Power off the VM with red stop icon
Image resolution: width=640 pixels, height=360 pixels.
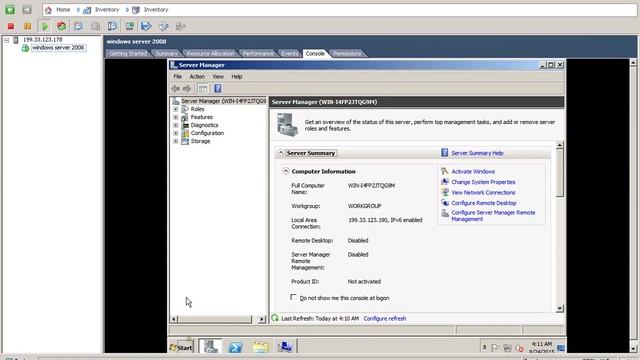(x=11, y=26)
